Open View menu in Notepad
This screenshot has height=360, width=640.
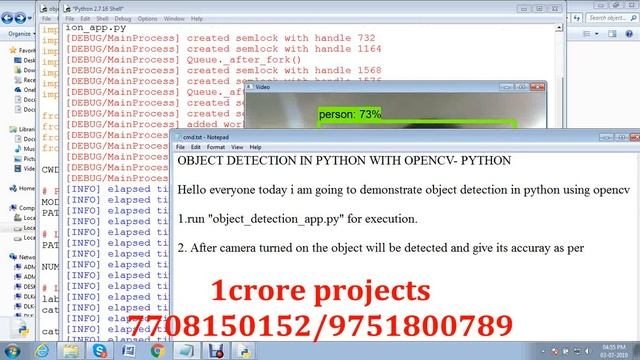point(237,147)
